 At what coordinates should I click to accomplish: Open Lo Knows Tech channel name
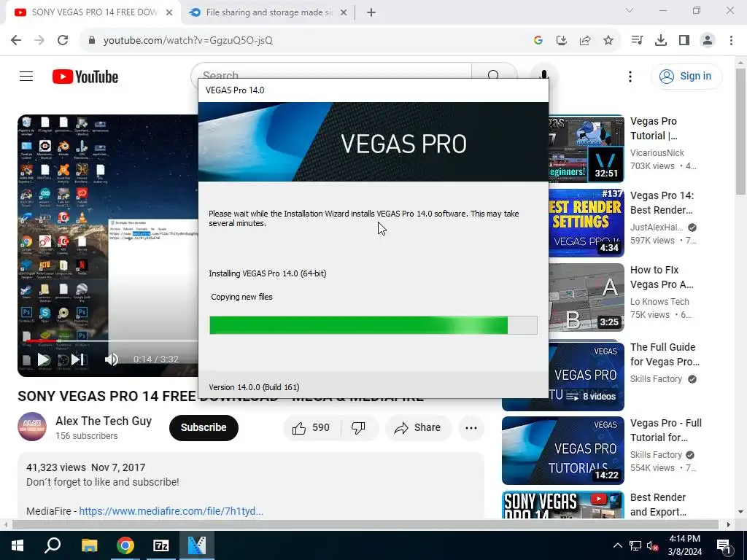(659, 301)
